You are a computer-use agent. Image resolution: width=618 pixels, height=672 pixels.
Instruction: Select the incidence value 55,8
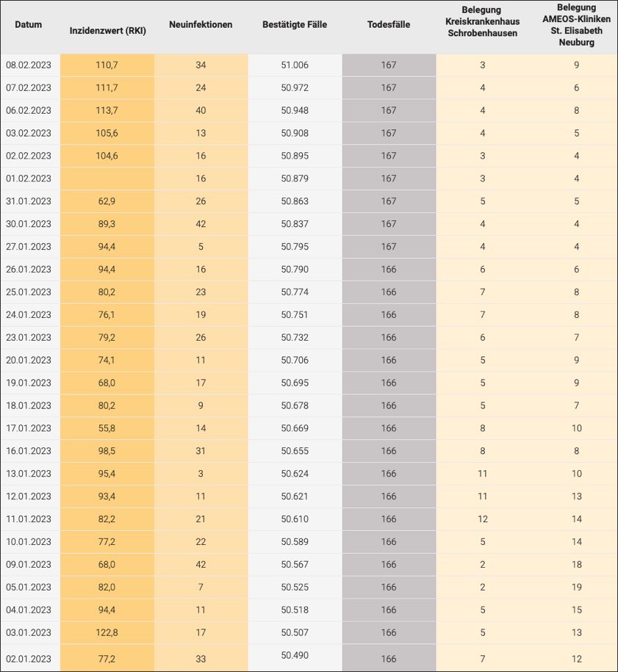tap(107, 428)
